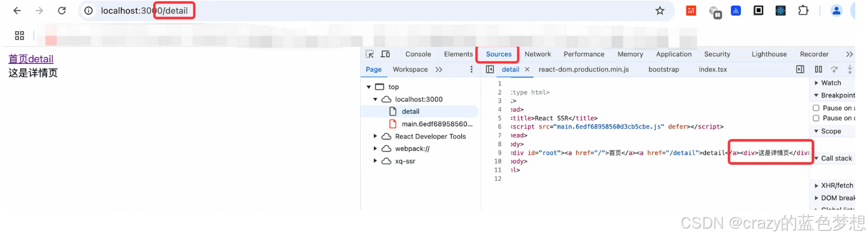Select the Page navigator tab
The width and height of the screenshot is (868, 238).
(374, 70)
